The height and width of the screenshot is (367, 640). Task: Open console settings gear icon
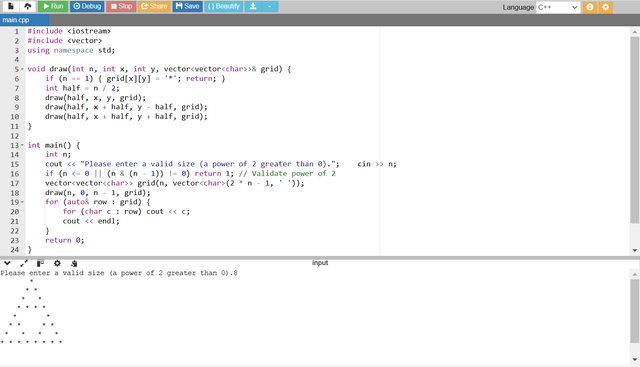click(57, 263)
